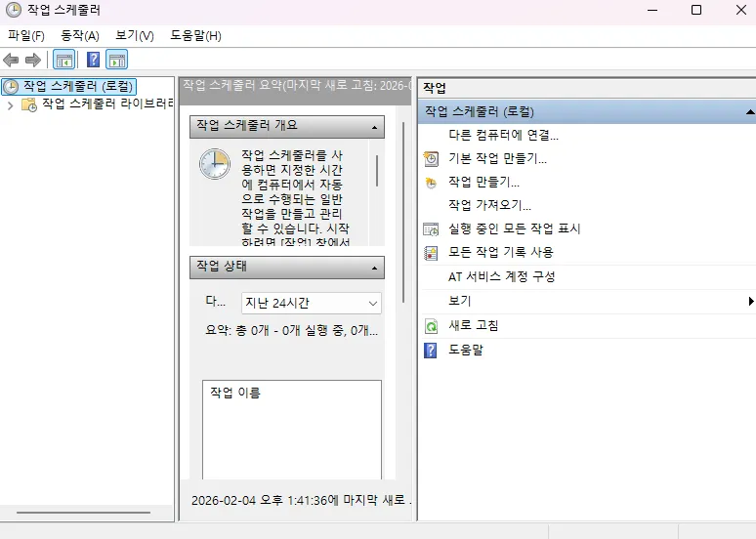The width and height of the screenshot is (756, 539).
Task: Click 다른 컴퓨터에 연결... action
Action: coord(503,135)
